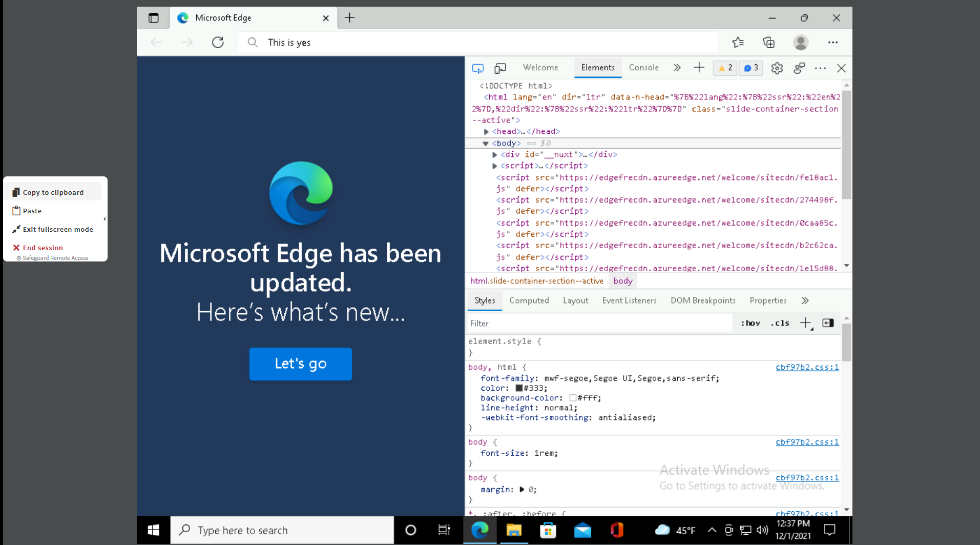Switch to the Console tab

point(643,68)
